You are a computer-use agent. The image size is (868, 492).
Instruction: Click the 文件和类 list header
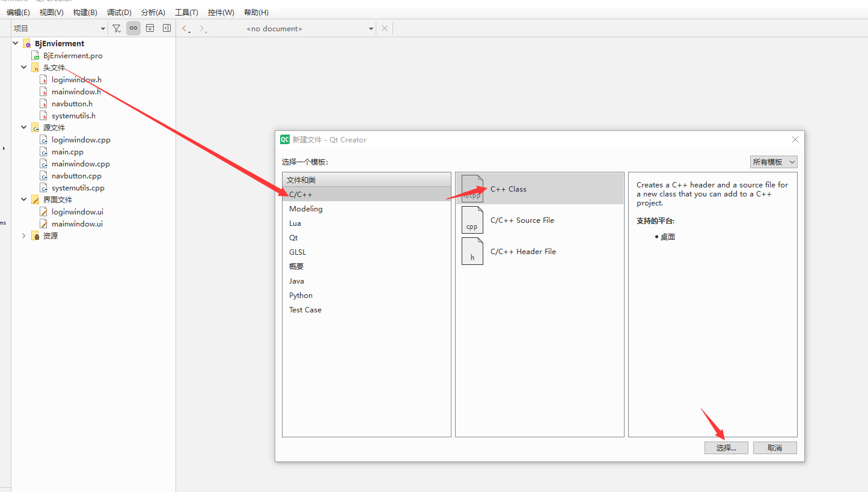coord(367,180)
